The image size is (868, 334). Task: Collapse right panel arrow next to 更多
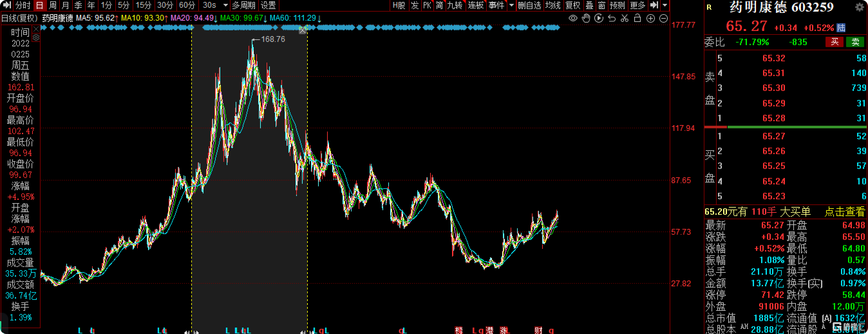click(x=654, y=5)
